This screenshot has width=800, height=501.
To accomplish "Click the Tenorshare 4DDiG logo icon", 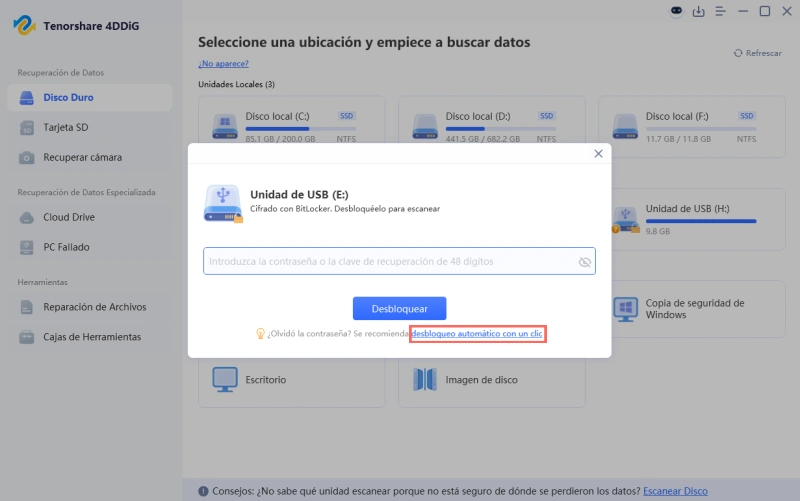I will point(24,26).
